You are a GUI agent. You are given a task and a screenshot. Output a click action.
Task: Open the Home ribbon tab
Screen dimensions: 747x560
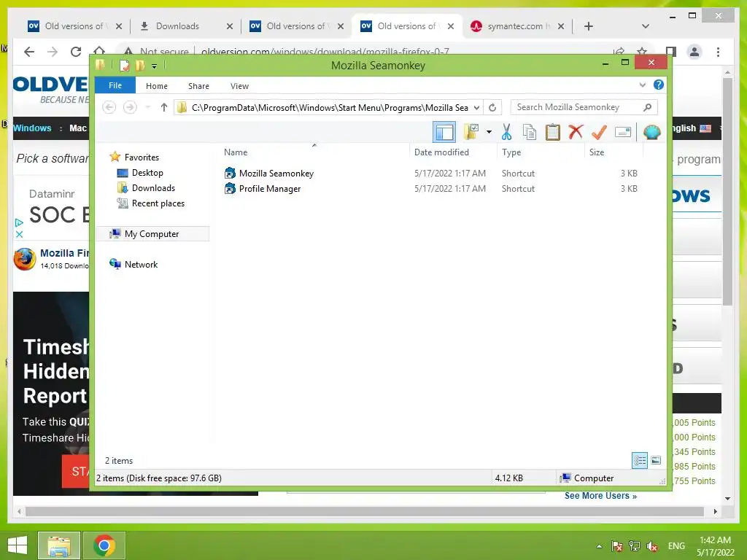click(x=157, y=86)
